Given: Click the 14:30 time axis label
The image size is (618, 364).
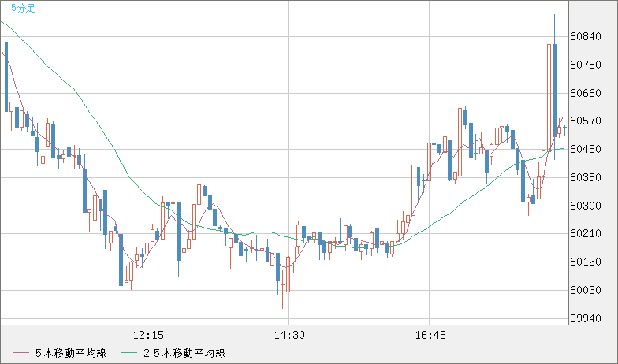Looking at the screenshot, I should (289, 336).
